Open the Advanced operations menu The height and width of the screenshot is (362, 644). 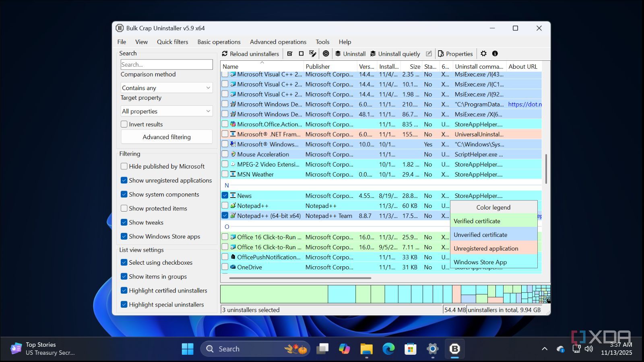(278, 42)
